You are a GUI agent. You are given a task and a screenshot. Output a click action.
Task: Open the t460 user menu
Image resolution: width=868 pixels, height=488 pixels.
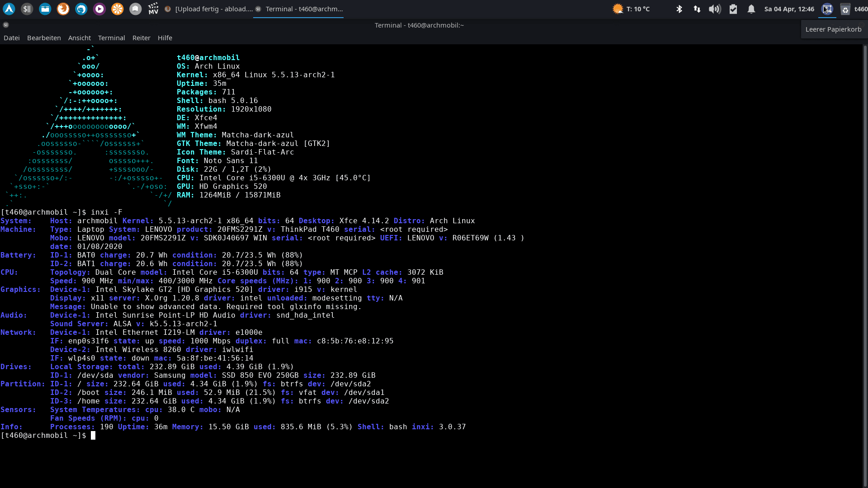(861, 9)
